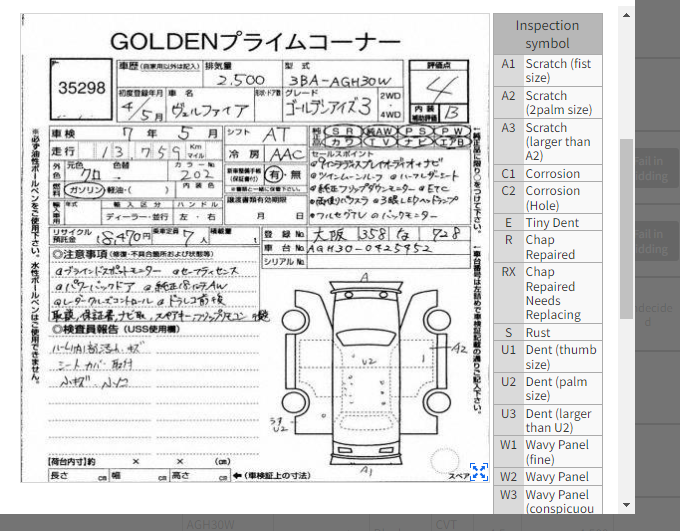Click the A2 mark on car diagram

tap(459, 348)
